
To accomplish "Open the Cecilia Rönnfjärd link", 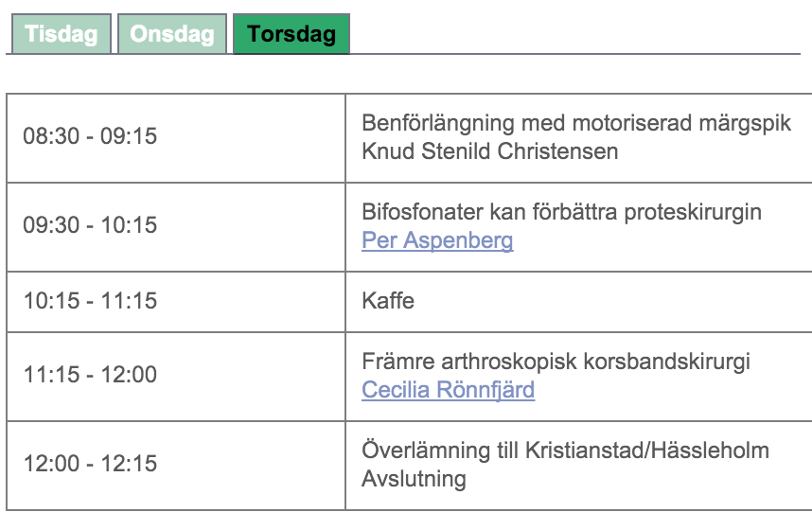I will (448, 390).
